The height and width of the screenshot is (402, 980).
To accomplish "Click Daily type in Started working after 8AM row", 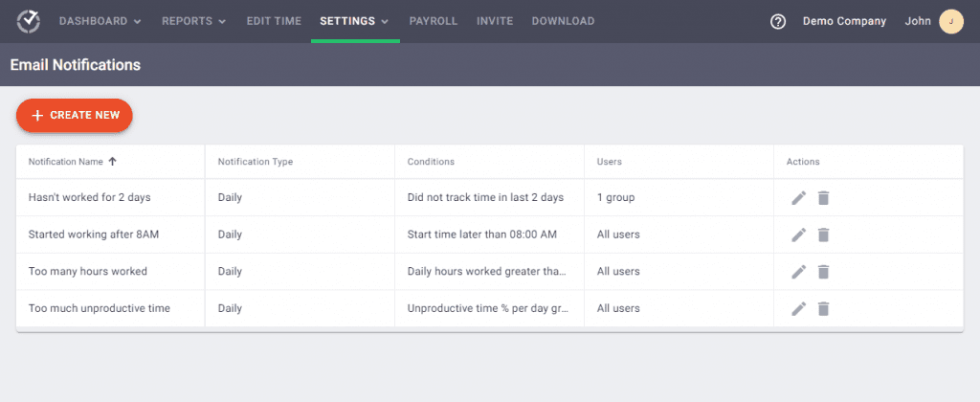I will [x=230, y=234].
